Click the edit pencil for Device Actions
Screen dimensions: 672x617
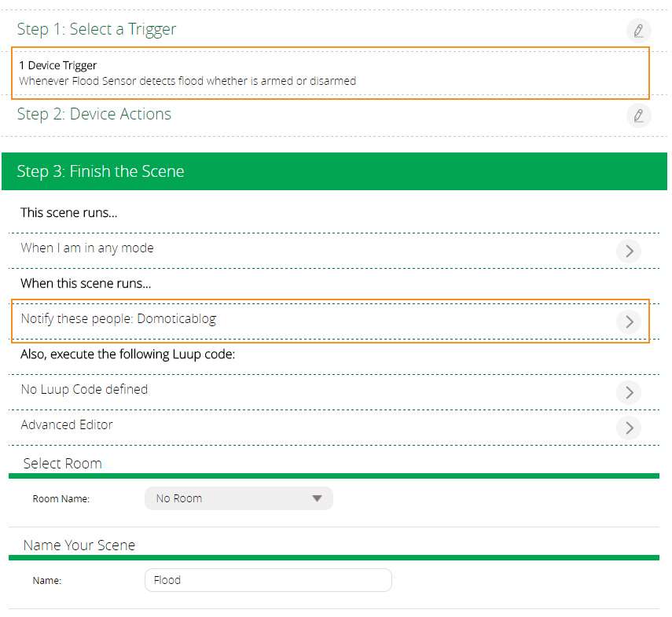click(x=638, y=116)
